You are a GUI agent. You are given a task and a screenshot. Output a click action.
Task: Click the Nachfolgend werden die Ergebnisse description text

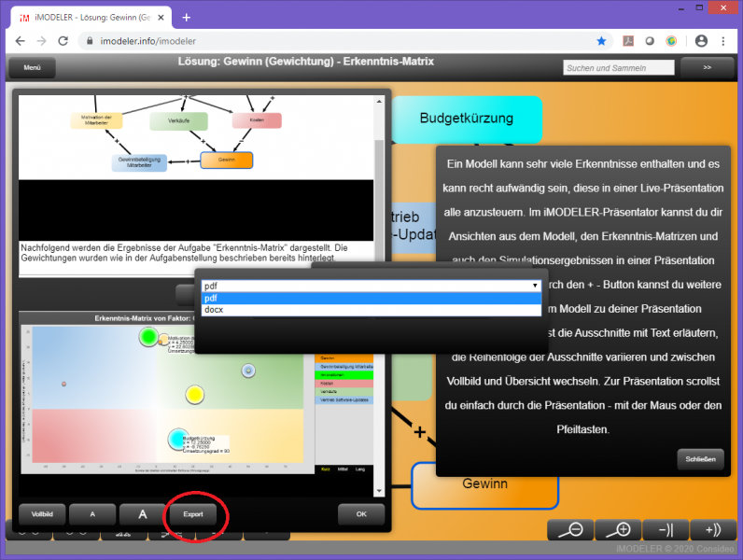(x=185, y=253)
